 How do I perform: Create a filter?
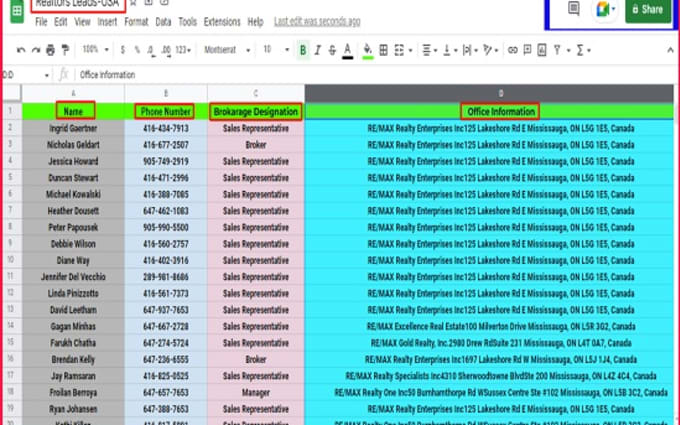click(x=557, y=50)
